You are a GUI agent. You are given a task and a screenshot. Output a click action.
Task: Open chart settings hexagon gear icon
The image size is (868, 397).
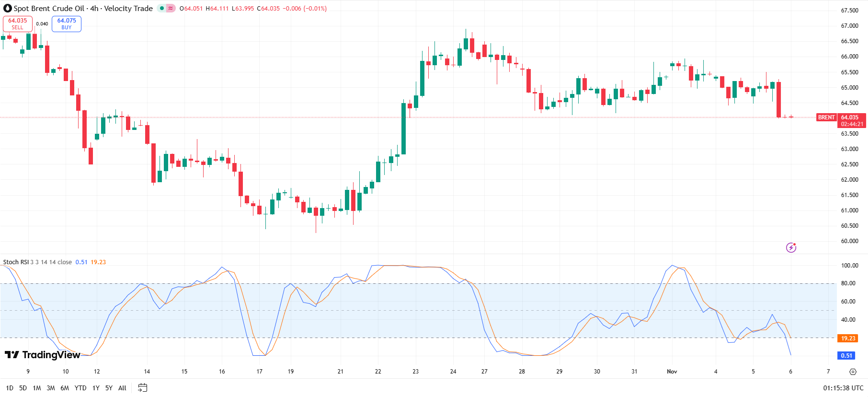tap(853, 372)
